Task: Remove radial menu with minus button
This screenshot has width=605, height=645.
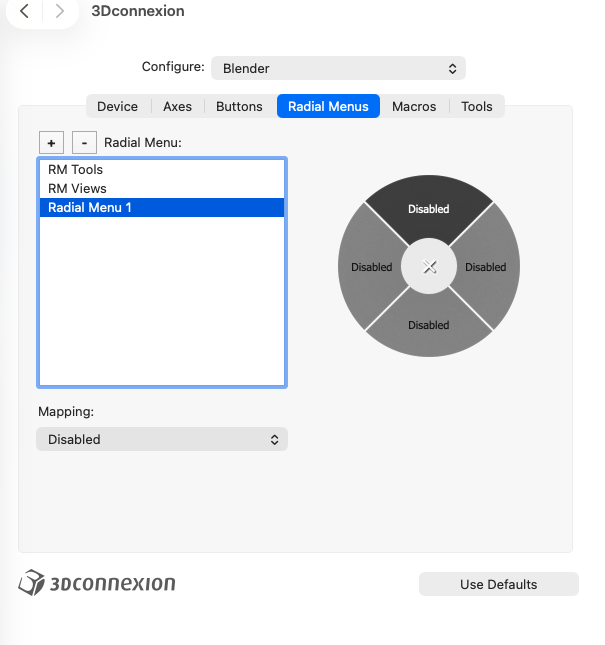Action: coord(84,143)
